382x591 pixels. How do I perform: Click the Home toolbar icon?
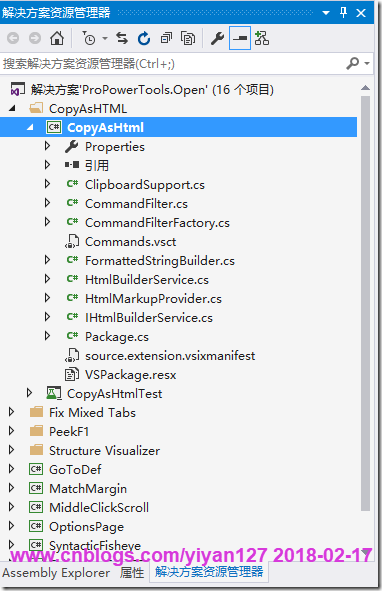pos(57,38)
